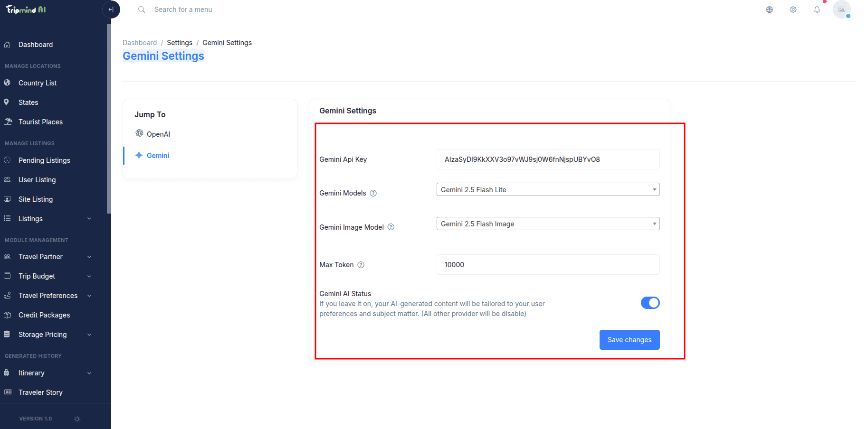This screenshot has width=868, height=429.
Task: Expand the Trip Budget menu
Action: coord(48,276)
